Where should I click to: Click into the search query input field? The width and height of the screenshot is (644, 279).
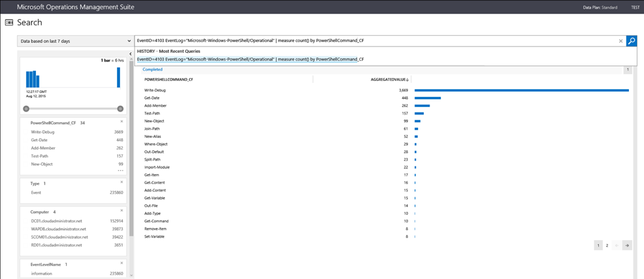click(371, 41)
